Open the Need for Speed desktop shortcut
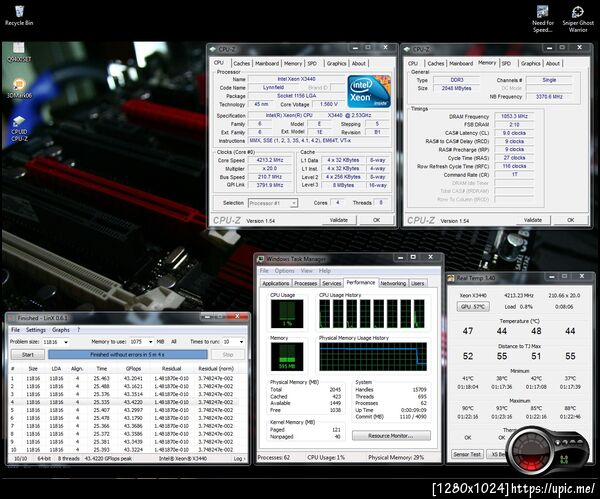This screenshot has height=499, width=600. (x=543, y=18)
